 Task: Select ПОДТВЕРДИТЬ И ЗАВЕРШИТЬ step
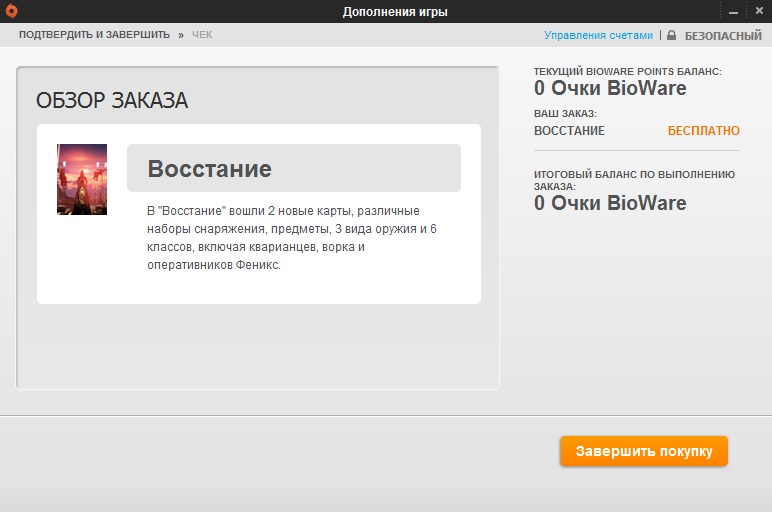pyautogui.click(x=94, y=34)
